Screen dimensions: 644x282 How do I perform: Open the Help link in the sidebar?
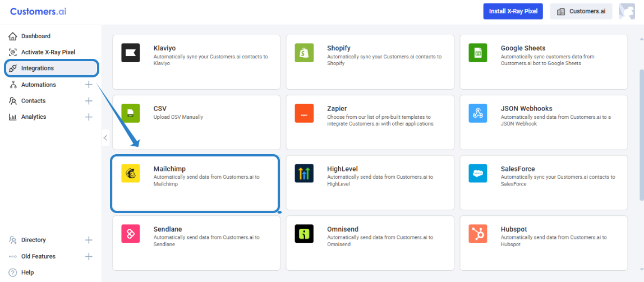[x=27, y=272]
